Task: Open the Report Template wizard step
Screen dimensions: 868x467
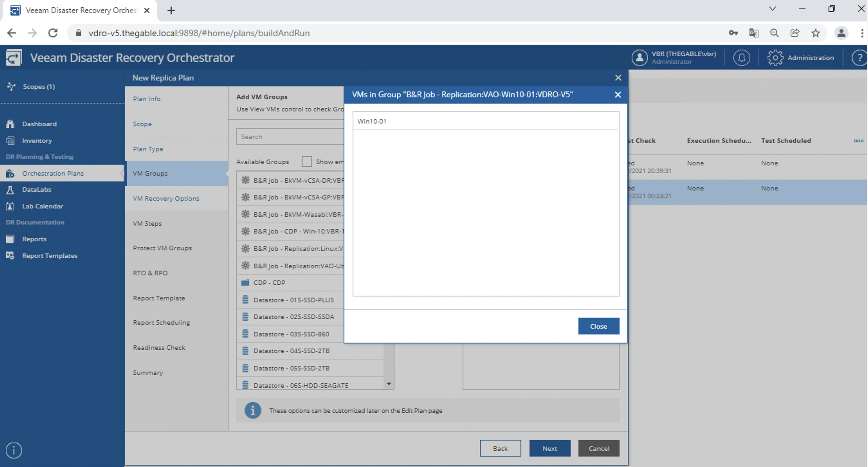Action: 159,298
